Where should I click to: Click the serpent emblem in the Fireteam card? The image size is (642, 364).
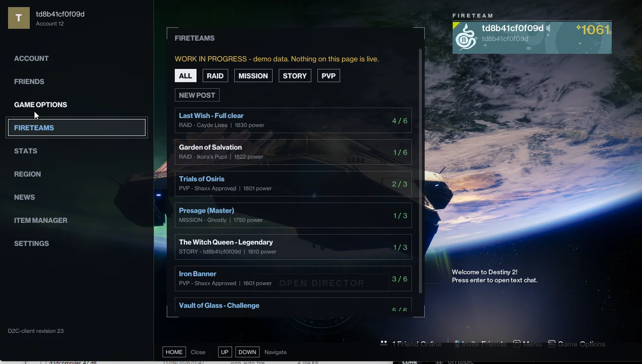[465, 37]
